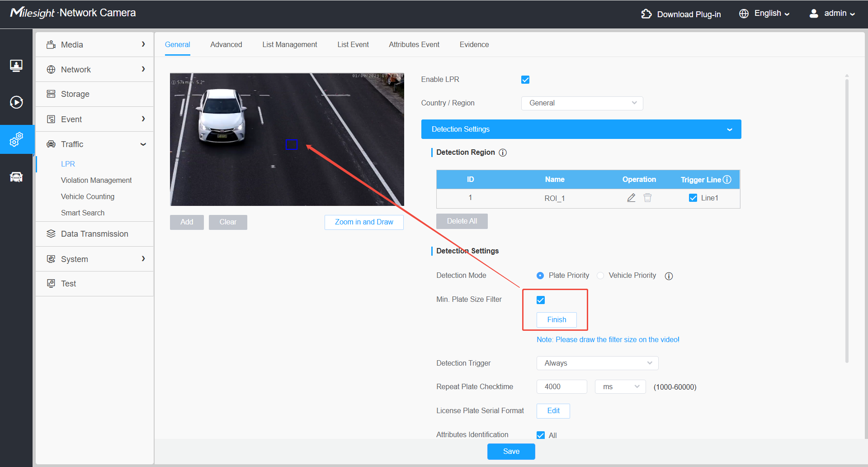This screenshot has height=467, width=868.
Task: Click the admin user icon
Action: [814, 14]
